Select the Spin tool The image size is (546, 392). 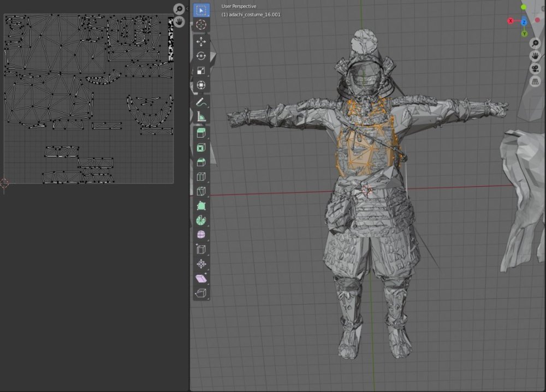point(201,220)
